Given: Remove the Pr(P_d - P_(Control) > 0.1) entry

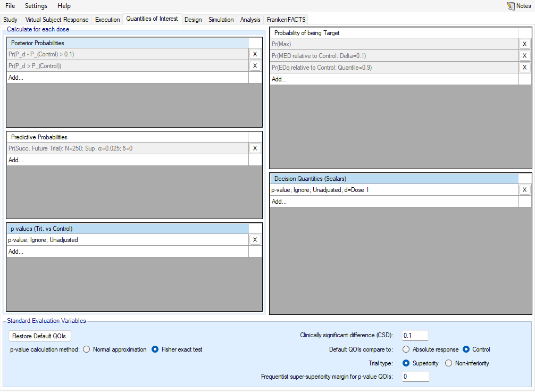Looking at the screenshot, I should 255,54.
